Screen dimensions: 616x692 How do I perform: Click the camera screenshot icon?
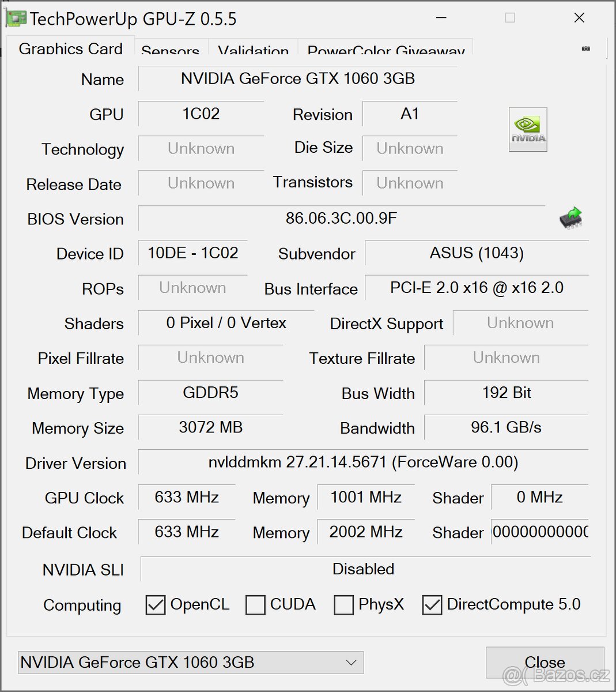tap(586, 48)
